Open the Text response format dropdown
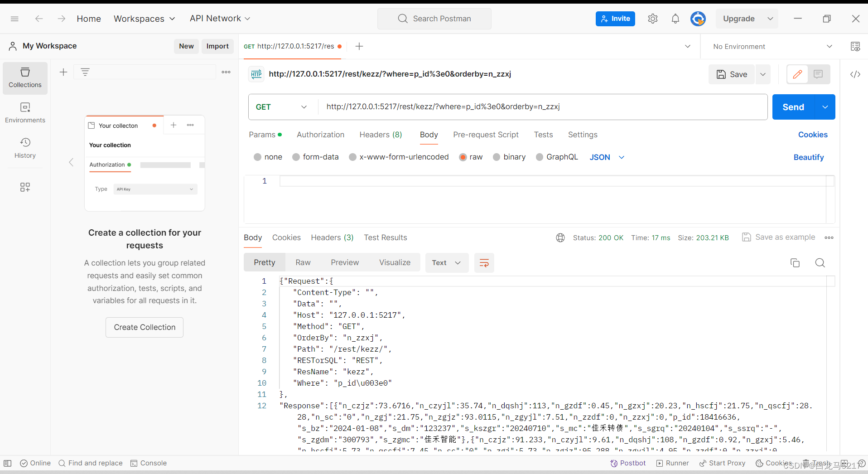 [x=446, y=263]
